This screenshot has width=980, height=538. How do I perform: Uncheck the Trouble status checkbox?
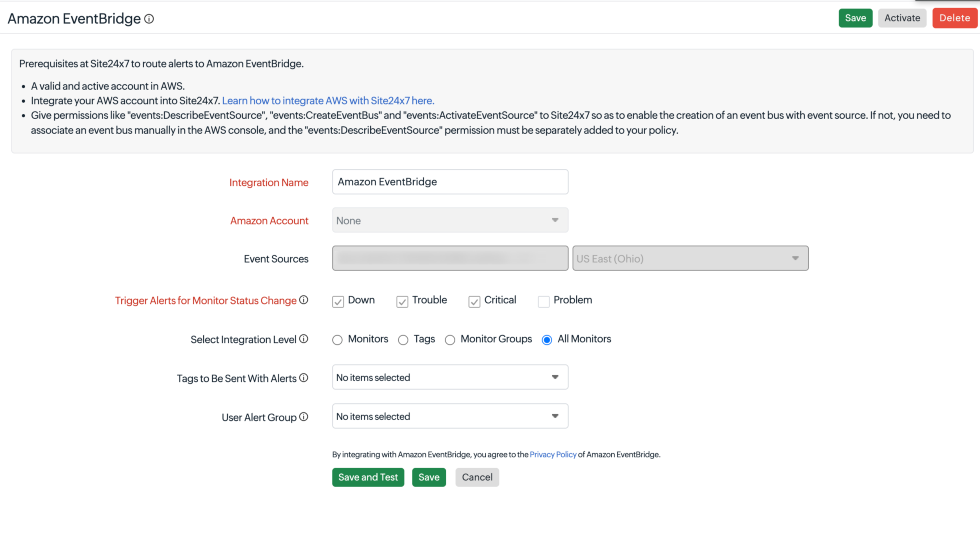[x=402, y=301]
